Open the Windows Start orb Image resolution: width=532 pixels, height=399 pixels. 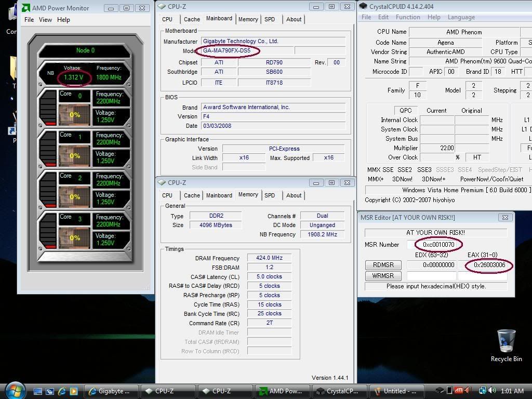[15, 390]
